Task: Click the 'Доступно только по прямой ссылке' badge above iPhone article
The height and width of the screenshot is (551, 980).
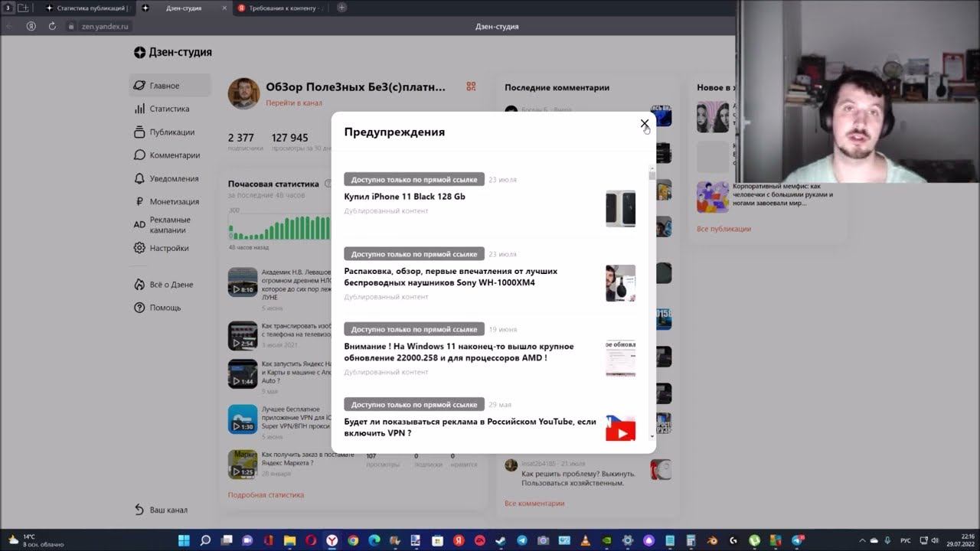Action: pos(414,179)
